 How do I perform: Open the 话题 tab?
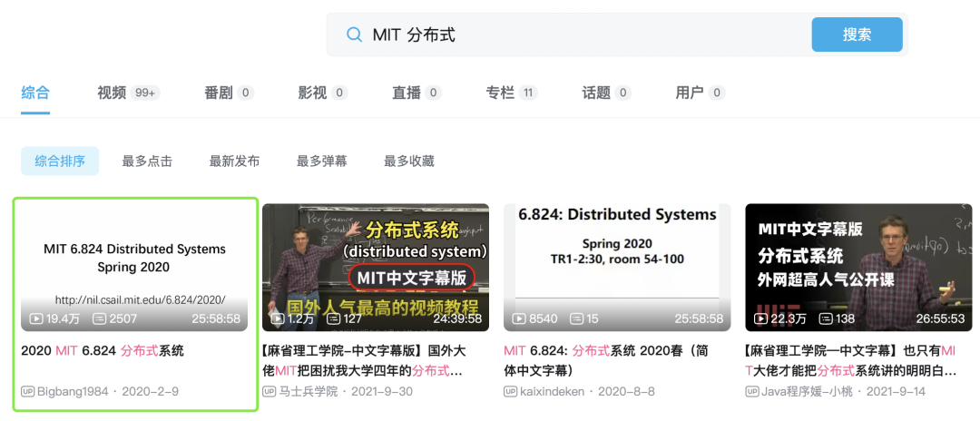(x=606, y=93)
